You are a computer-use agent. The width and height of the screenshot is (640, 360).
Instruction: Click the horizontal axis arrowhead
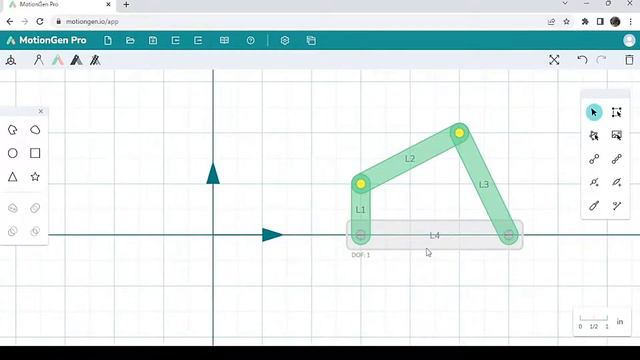coord(272,235)
